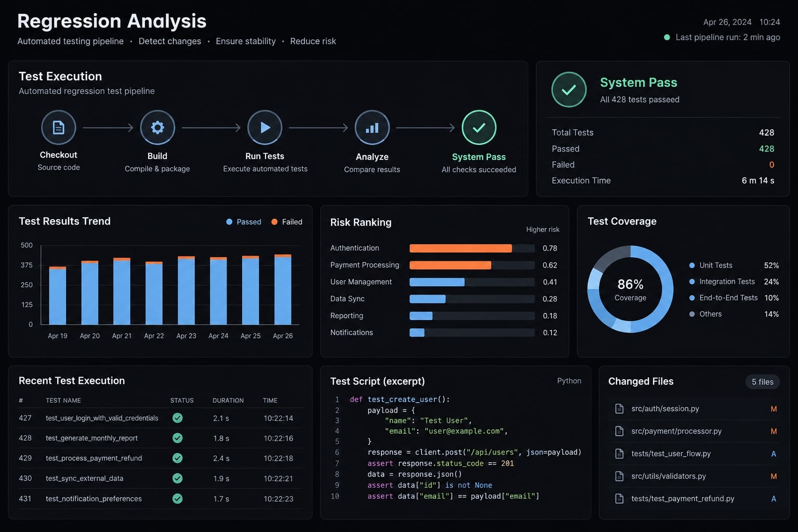The width and height of the screenshot is (798, 532).
Task: Click status check for test_process_payment_refund
Action: [178, 458]
